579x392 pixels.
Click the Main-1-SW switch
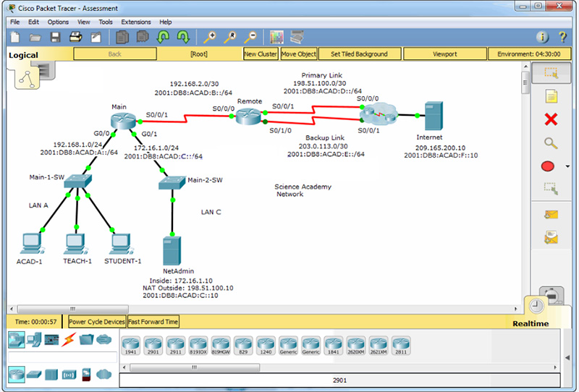point(77,181)
